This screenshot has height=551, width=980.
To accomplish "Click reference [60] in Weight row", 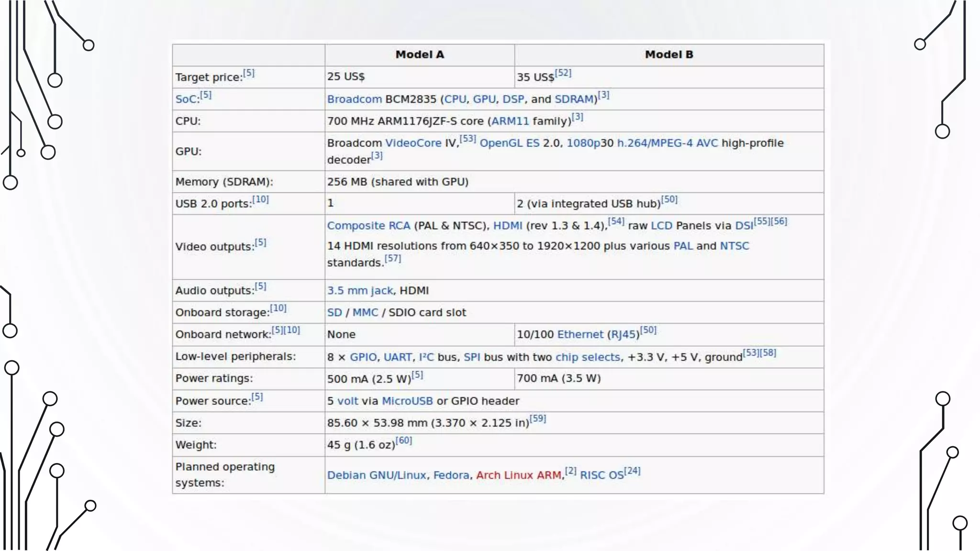I will tap(404, 441).
